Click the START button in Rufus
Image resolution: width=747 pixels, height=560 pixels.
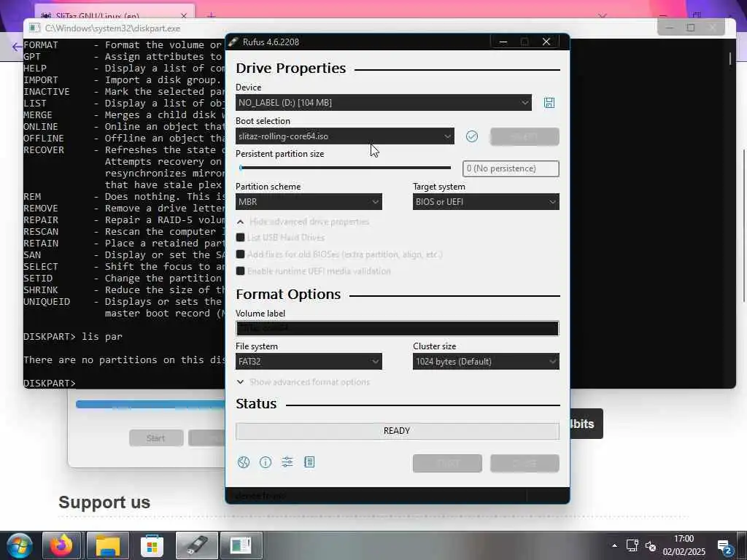[447, 463]
